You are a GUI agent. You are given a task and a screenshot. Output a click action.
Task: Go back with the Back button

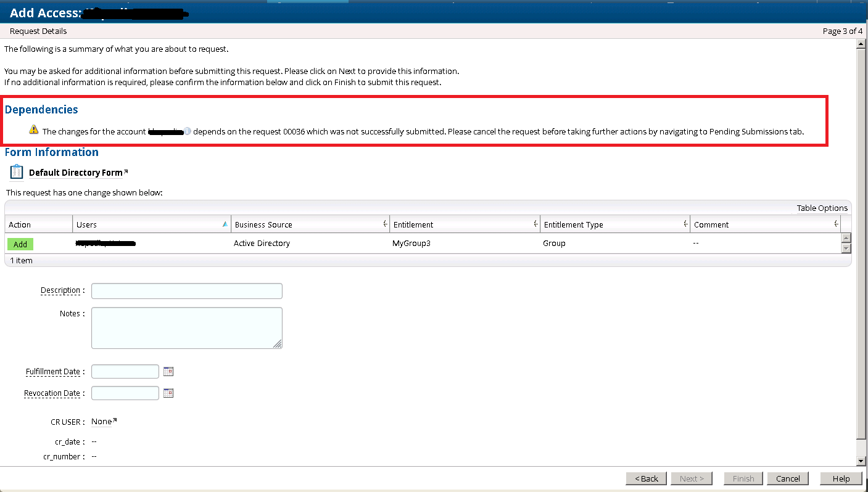(647, 478)
